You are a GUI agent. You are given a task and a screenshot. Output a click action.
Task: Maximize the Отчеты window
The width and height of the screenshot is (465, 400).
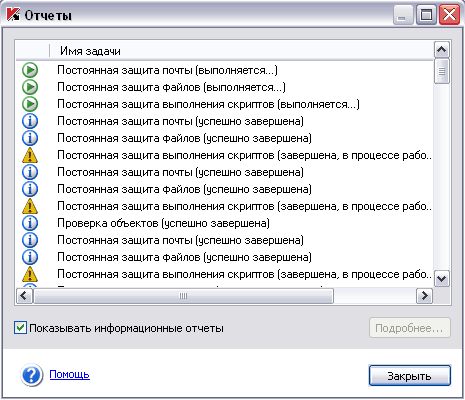(x=426, y=15)
